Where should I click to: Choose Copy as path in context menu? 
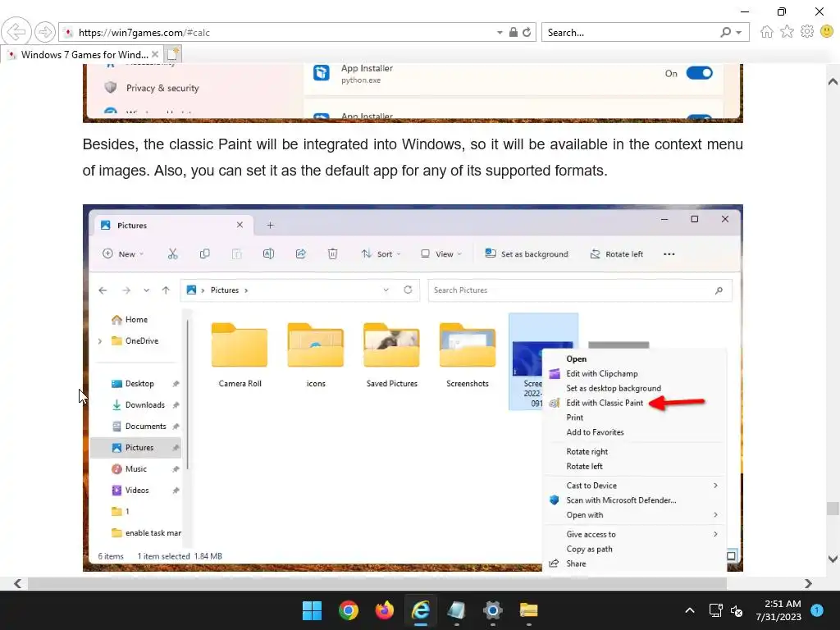(589, 549)
